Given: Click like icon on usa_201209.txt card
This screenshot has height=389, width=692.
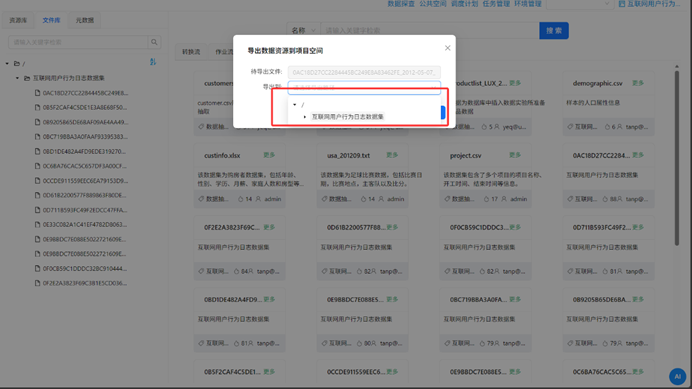Looking at the screenshot, I should point(364,199).
